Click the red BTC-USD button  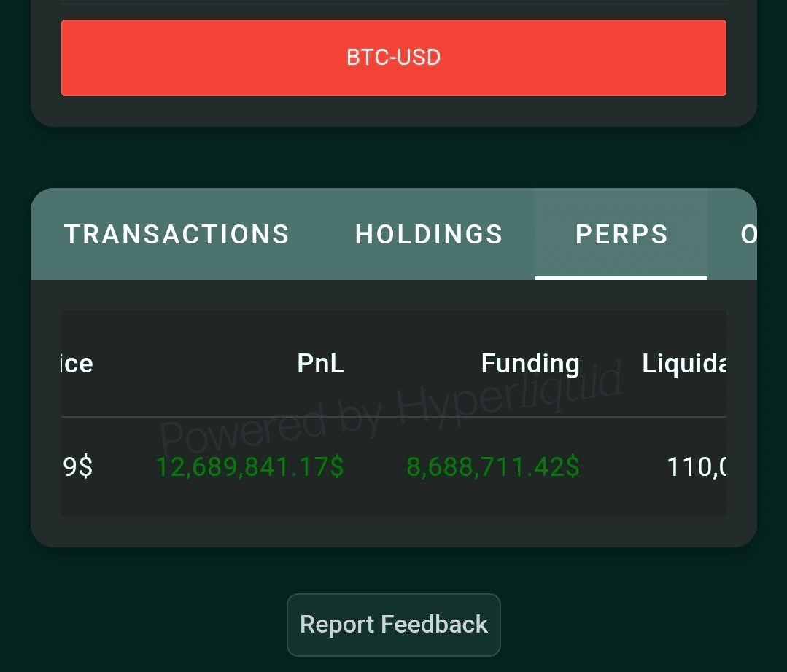pos(394,58)
